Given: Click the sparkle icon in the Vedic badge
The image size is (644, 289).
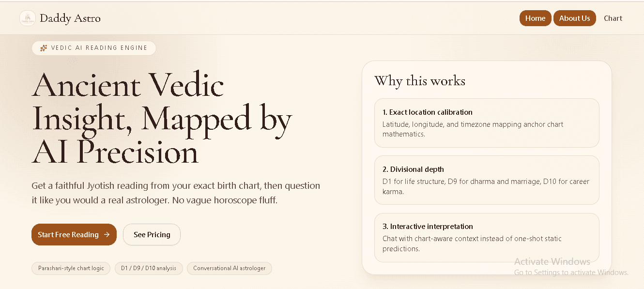Looking at the screenshot, I should pyautogui.click(x=44, y=48).
